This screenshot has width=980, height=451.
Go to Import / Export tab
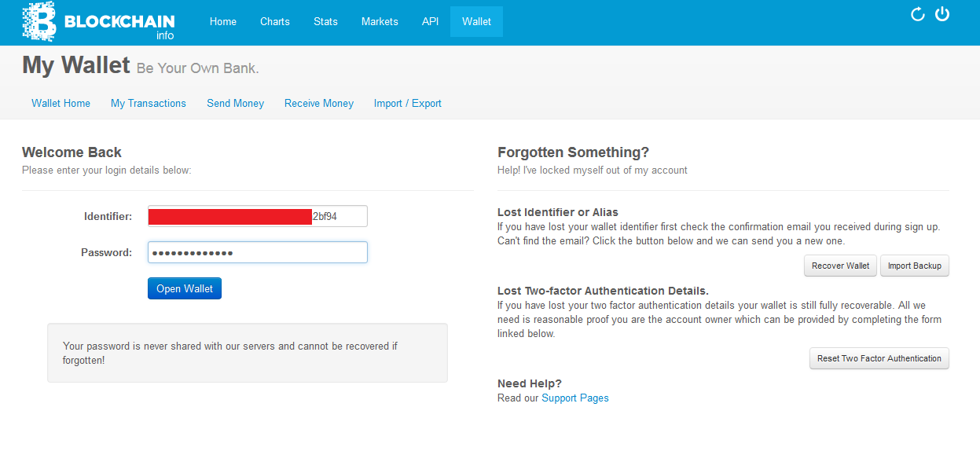pos(408,103)
